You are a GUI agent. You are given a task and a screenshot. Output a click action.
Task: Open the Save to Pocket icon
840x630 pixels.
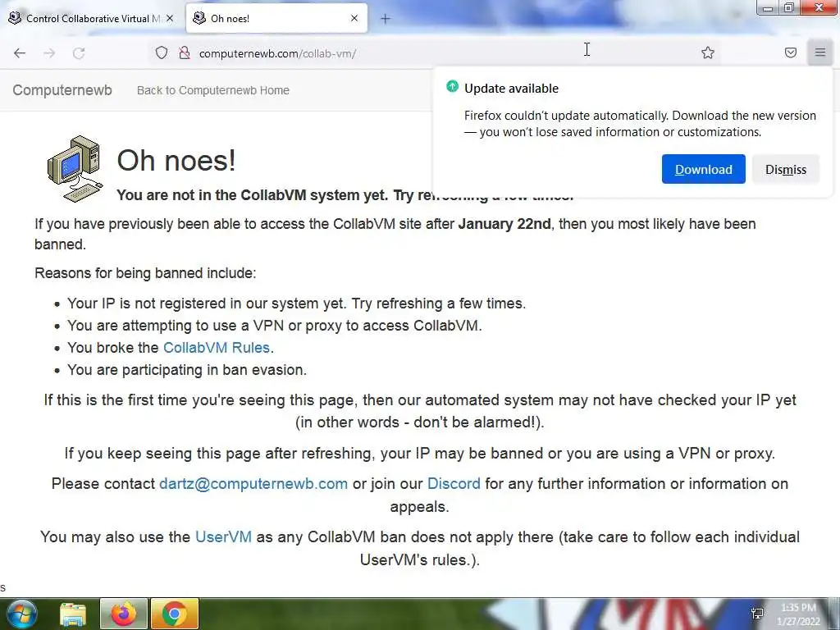point(791,52)
